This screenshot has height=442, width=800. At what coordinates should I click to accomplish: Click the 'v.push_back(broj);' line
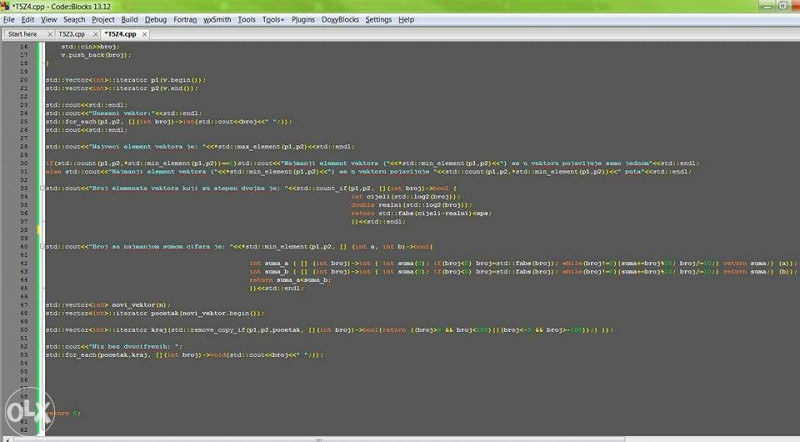pyautogui.click(x=96, y=55)
